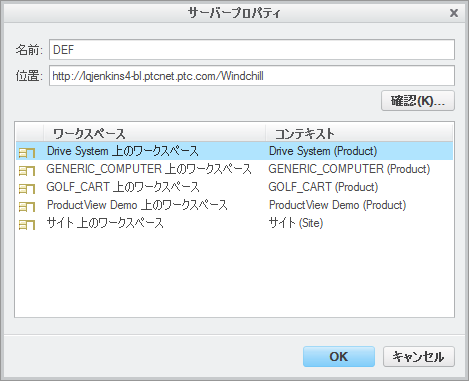Select Drive System 上のワークスペース entry

(123, 151)
